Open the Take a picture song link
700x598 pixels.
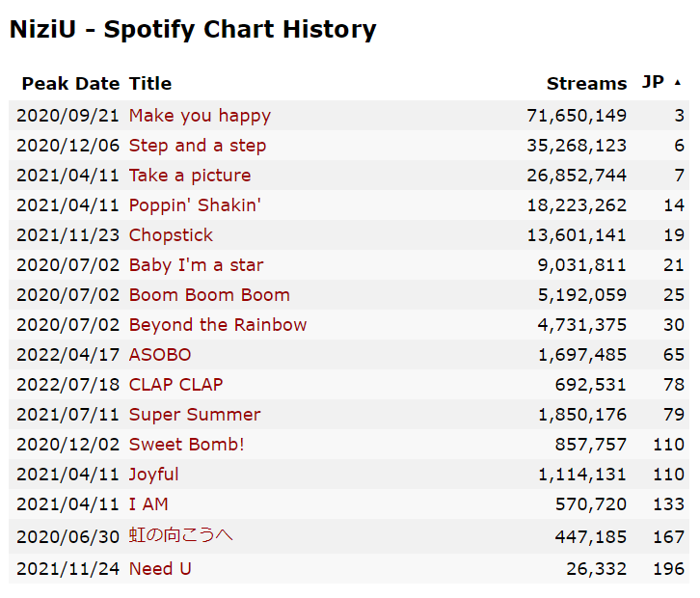(x=190, y=176)
